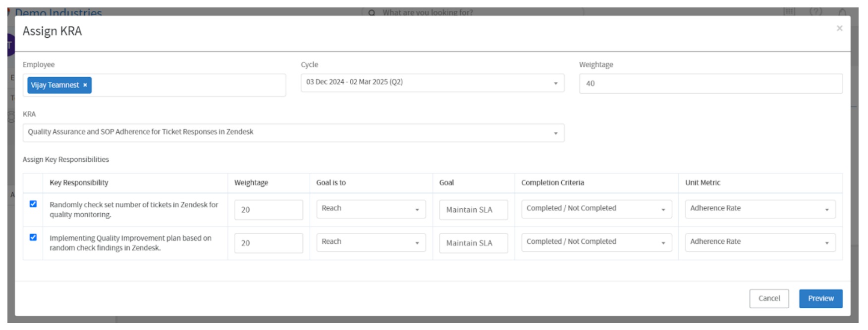Open the KRA selection dropdown
Image resolution: width=868 pixels, height=330 pixels.
[x=293, y=133]
